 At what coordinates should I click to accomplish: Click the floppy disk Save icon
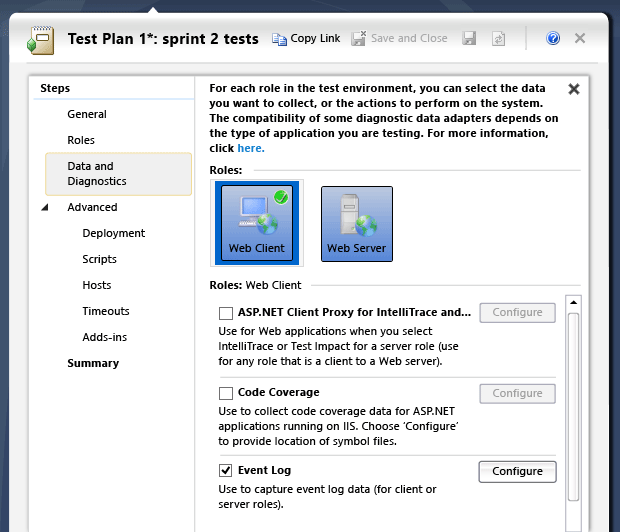469,39
